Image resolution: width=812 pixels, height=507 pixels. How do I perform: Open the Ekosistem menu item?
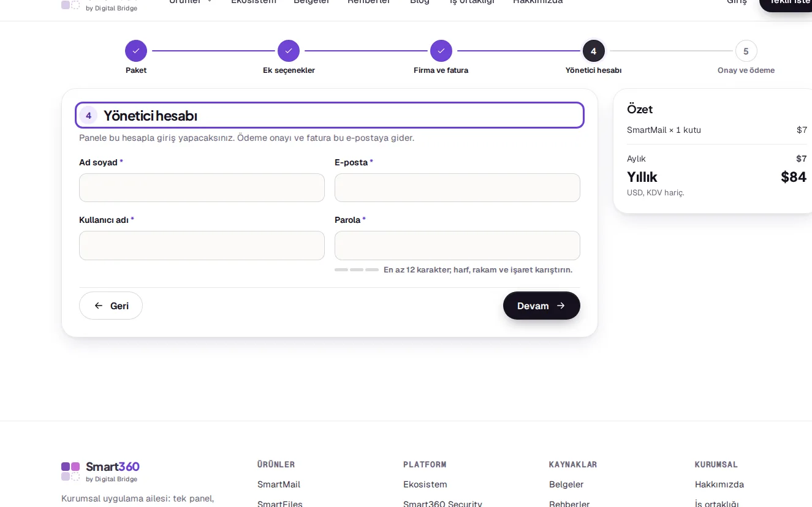click(x=254, y=2)
